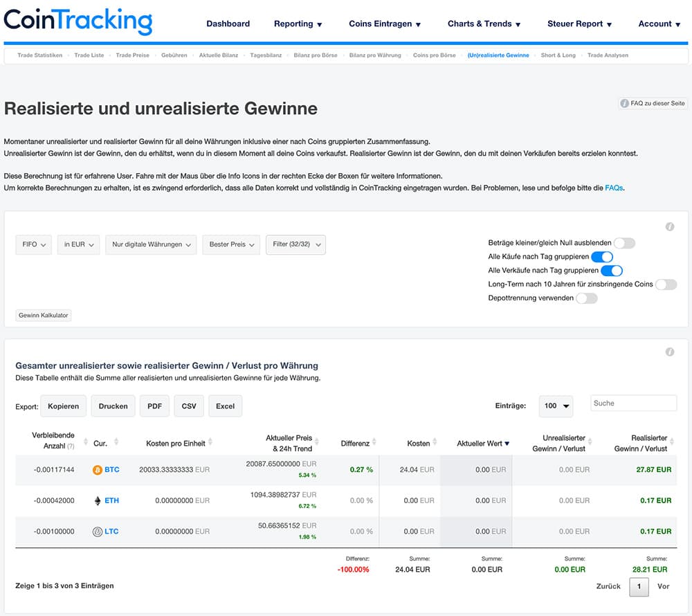Open the ETH currency link
This screenshot has width=692, height=616.
point(111,501)
